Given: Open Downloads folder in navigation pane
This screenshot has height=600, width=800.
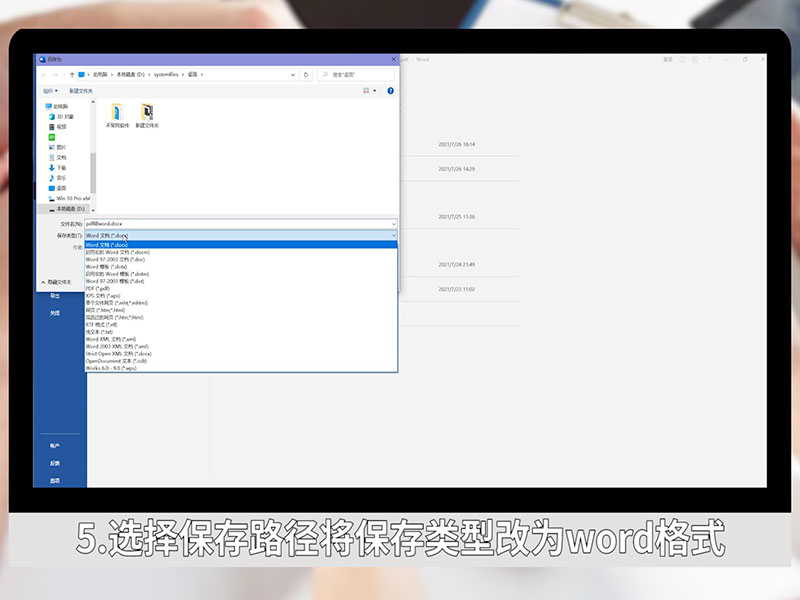Looking at the screenshot, I should [x=57, y=167].
